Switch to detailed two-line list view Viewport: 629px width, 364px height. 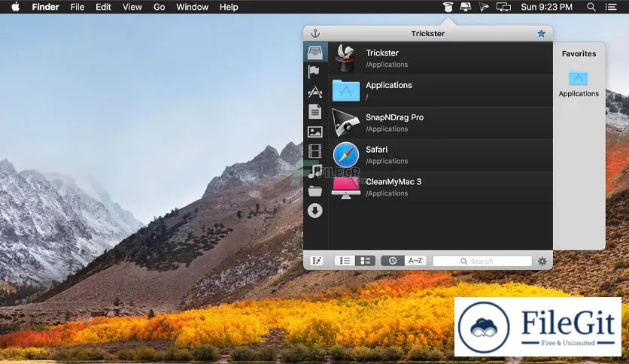[365, 261]
